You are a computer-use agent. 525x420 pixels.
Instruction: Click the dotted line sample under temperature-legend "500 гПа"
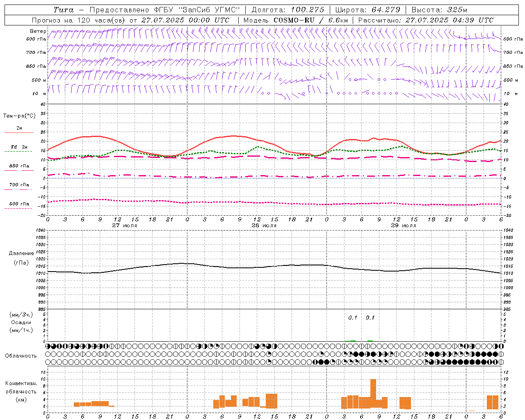pyautogui.click(x=18, y=208)
